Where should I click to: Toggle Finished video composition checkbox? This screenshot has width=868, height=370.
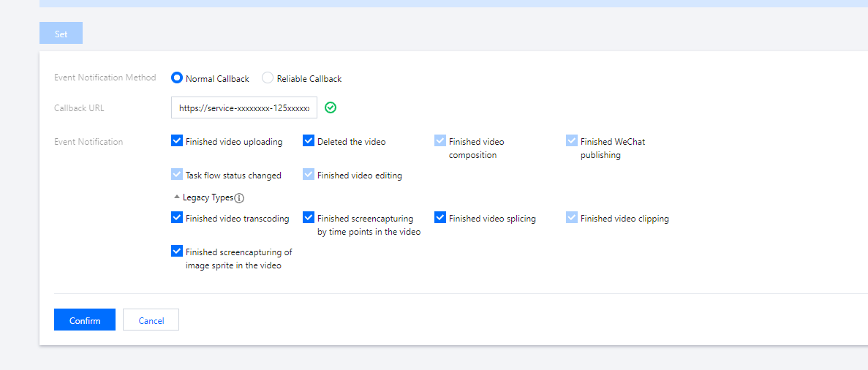(x=440, y=141)
